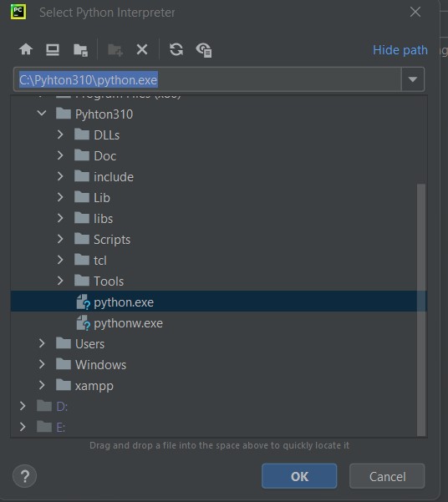Delete selected item with X toolbar icon
Image resolution: width=448 pixels, height=502 pixels.
[x=142, y=49]
